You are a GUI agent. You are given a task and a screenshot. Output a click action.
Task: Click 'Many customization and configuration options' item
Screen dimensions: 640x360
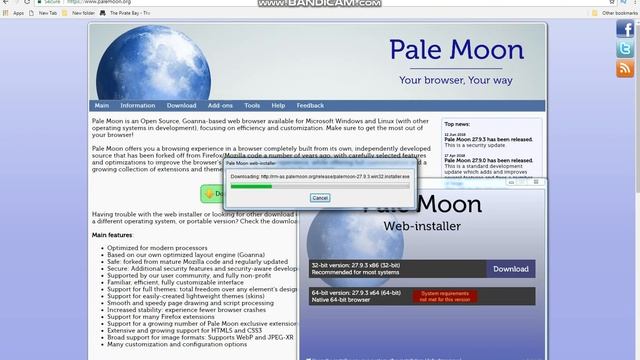click(177, 344)
